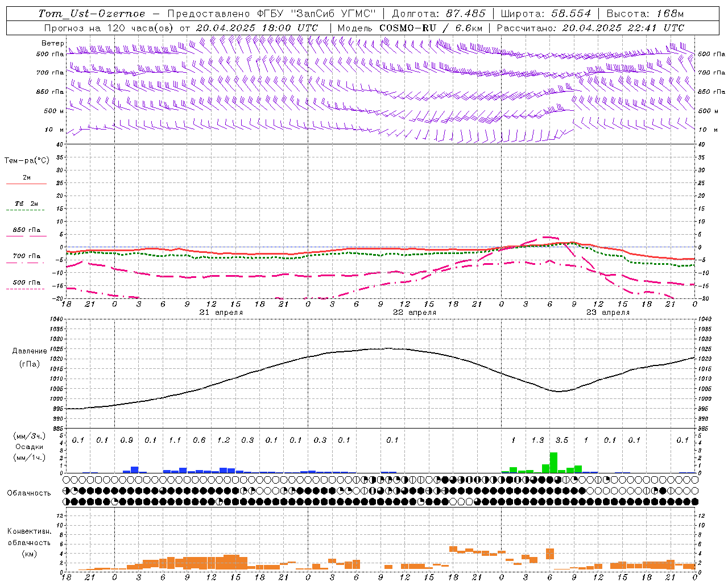Click the '1.1' three-hour precipitation value
This screenshot has height=582, width=728.
175,440
